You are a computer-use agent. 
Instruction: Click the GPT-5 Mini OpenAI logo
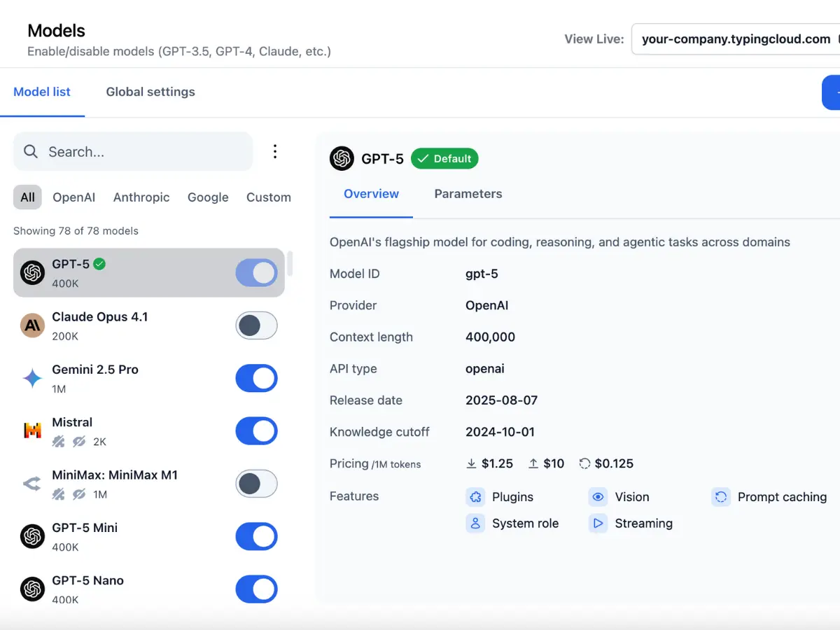(x=32, y=536)
